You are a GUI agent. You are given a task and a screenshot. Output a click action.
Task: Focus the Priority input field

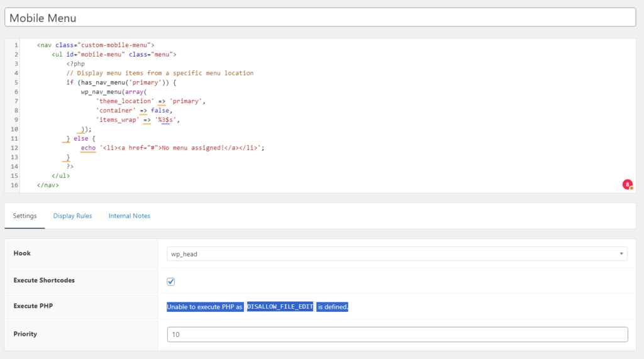click(397, 334)
